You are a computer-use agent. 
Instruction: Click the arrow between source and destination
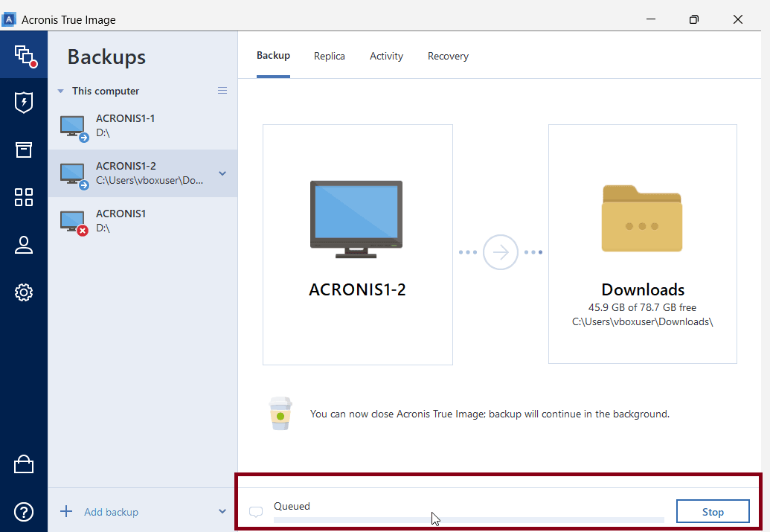(x=501, y=252)
